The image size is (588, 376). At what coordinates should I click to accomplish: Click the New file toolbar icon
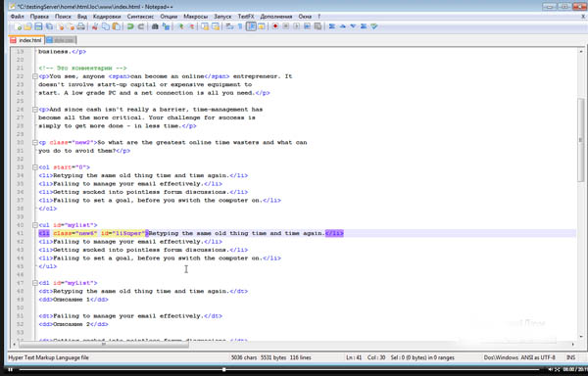18,26
